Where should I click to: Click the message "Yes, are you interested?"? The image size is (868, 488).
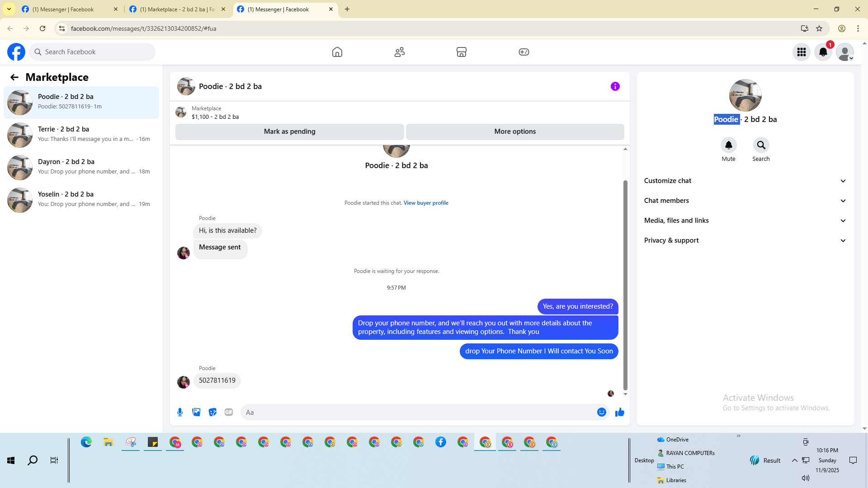[x=578, y=306]
